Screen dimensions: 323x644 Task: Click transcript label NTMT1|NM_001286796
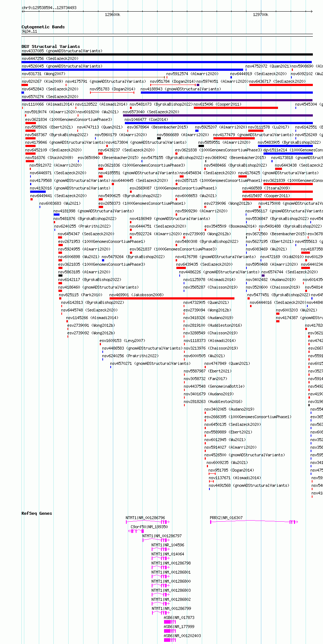click(x=146, y=518)
